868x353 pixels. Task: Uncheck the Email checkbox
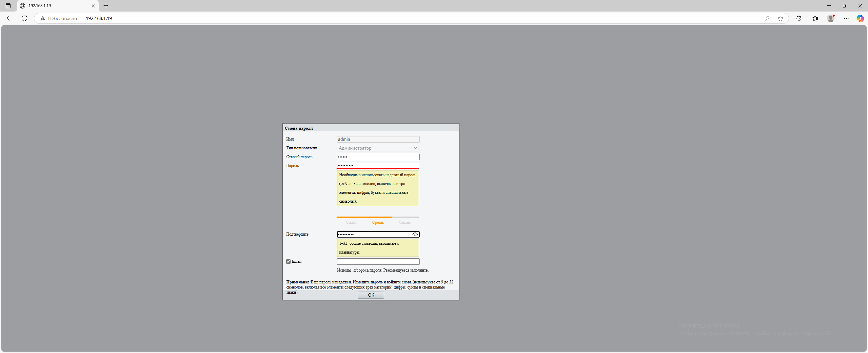pyautogui.click(x=289, y=261)
